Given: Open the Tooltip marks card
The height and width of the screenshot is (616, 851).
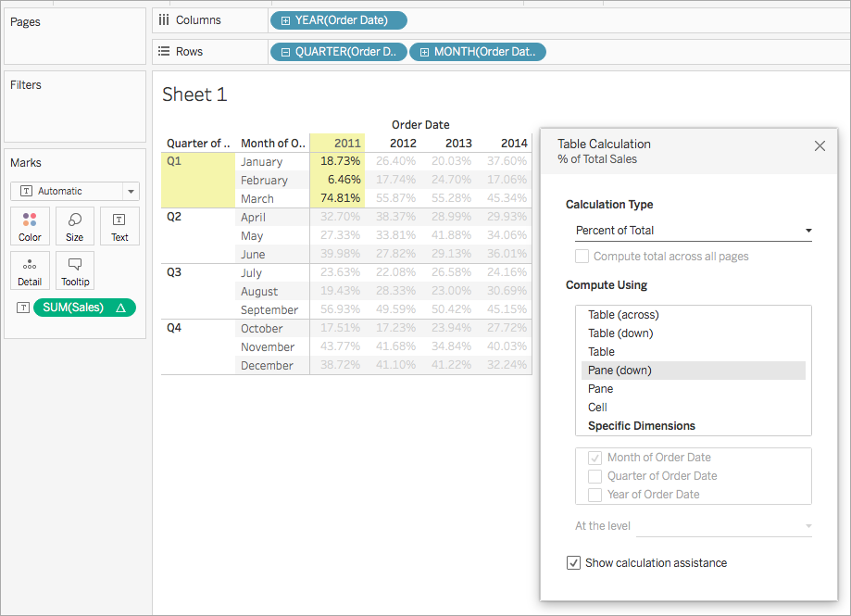Looking at the screenshot, I should coord(74,270).
